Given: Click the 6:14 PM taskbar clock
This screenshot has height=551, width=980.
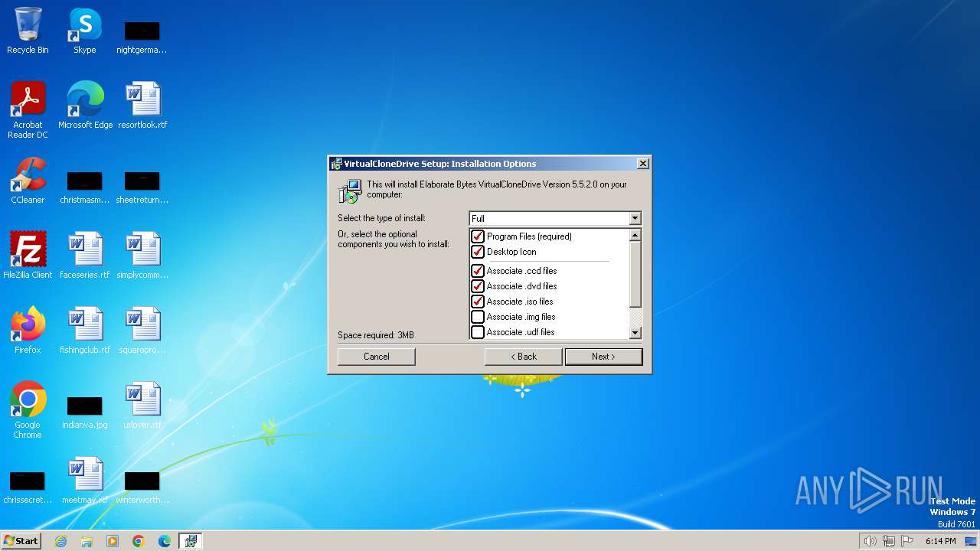Looking at the screenshot, I should pos(940,541).
